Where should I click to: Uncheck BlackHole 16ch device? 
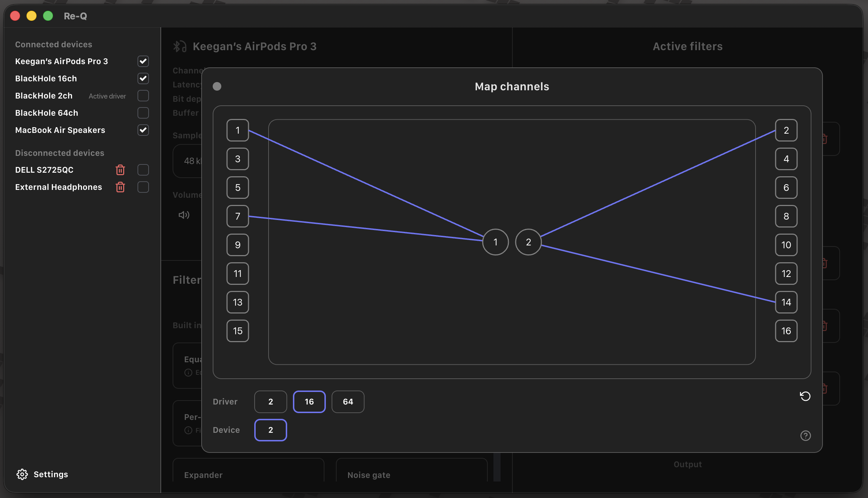coord(143,78)
